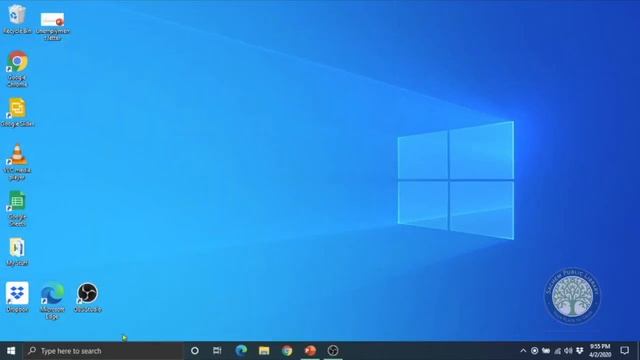This screenshot has width=640, height=360.
Task: Select the Google Chrome desktop shortcut
Action: 17,69
